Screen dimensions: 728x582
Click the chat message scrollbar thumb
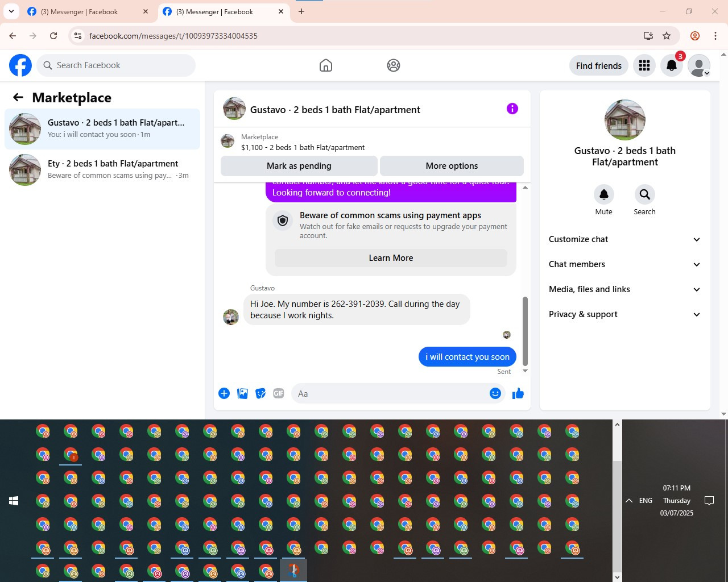pyautogui.click(x=525, y=331)
